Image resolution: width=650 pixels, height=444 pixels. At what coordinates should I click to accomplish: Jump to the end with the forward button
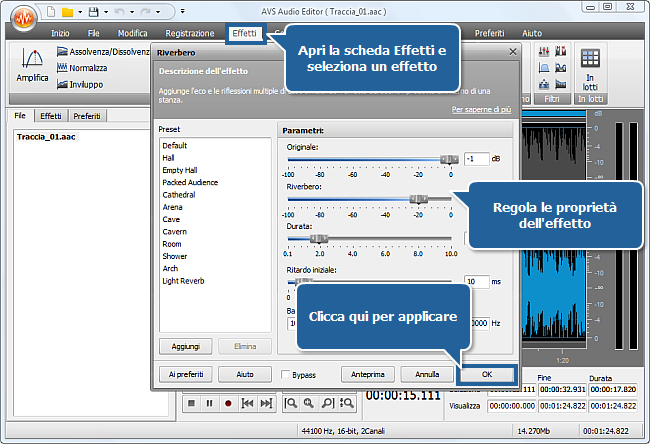coord(266,403)
